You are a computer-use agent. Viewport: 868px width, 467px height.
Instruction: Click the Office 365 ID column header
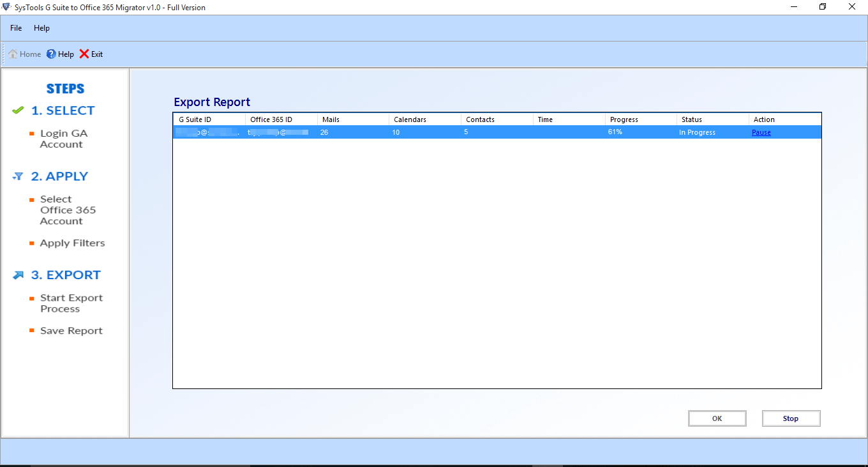tap(281, 119)
